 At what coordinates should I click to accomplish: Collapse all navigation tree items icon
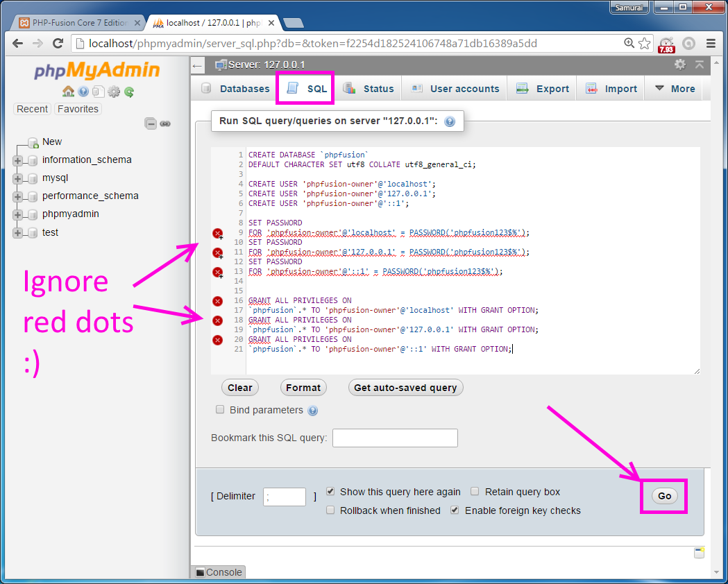[151, 123]
